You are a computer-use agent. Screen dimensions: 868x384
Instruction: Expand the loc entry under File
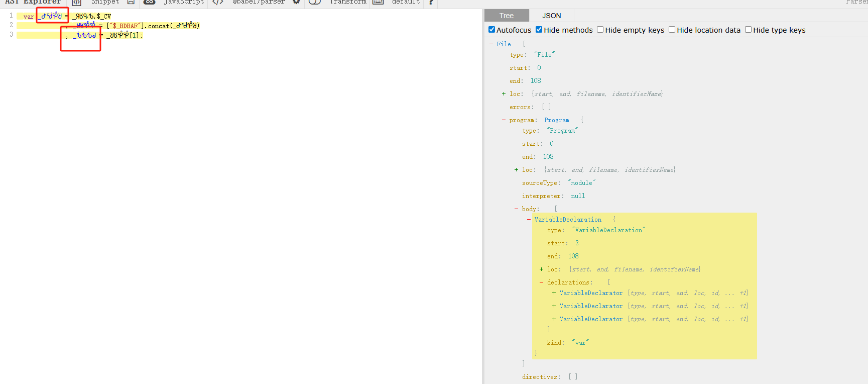pos(504,94)
